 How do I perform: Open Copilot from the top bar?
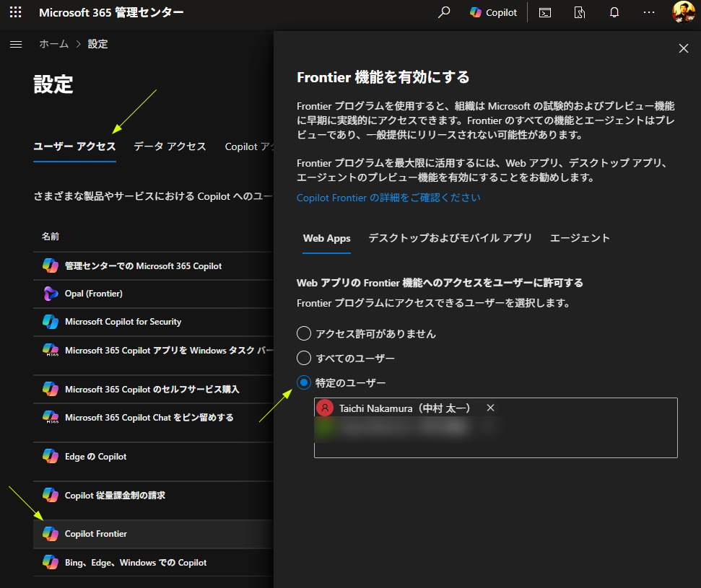[x=494, y=12]
